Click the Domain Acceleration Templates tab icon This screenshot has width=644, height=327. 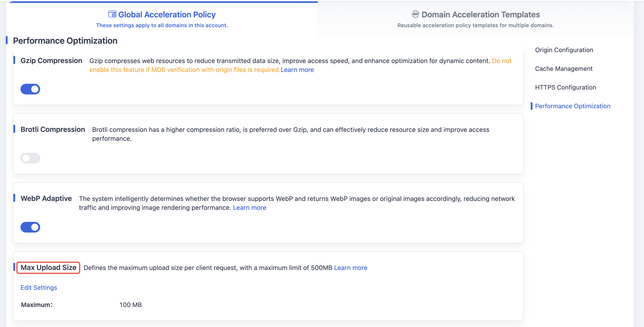tap(415, 14)
